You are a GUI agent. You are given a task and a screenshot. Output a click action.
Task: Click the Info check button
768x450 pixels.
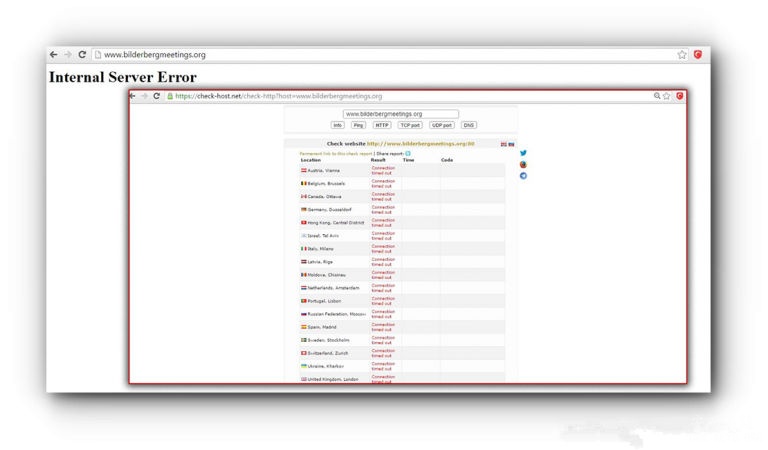tap(338, 125)
